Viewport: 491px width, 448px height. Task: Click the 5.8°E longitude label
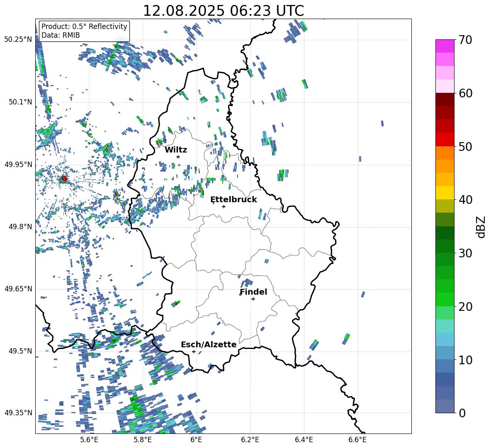[143, 440]
